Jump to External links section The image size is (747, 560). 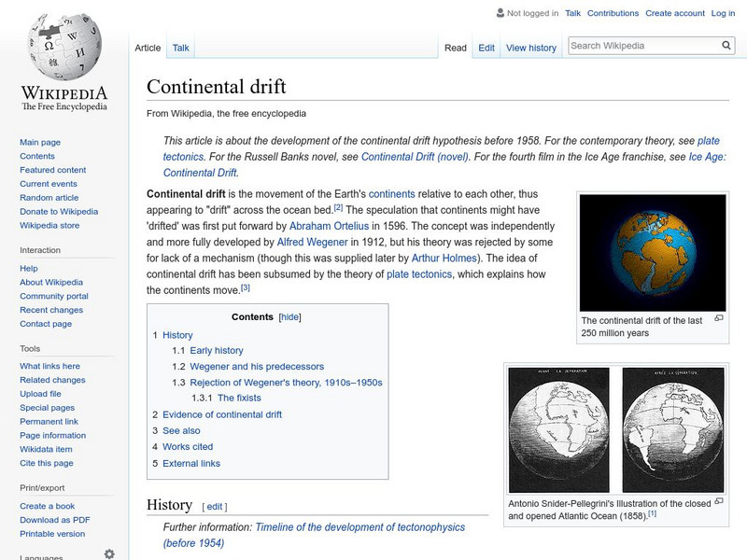click(x=191, y=463)
